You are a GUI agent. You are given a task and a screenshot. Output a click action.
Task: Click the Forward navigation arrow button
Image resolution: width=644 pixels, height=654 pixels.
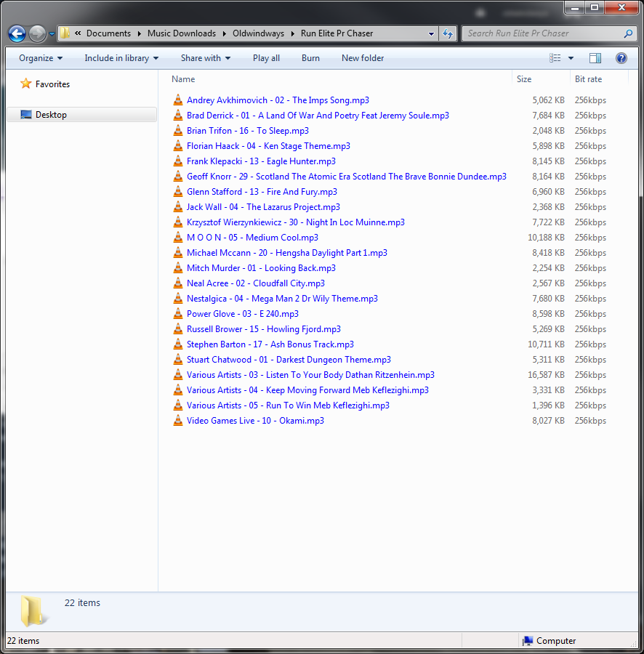click(x=37, y=33)
